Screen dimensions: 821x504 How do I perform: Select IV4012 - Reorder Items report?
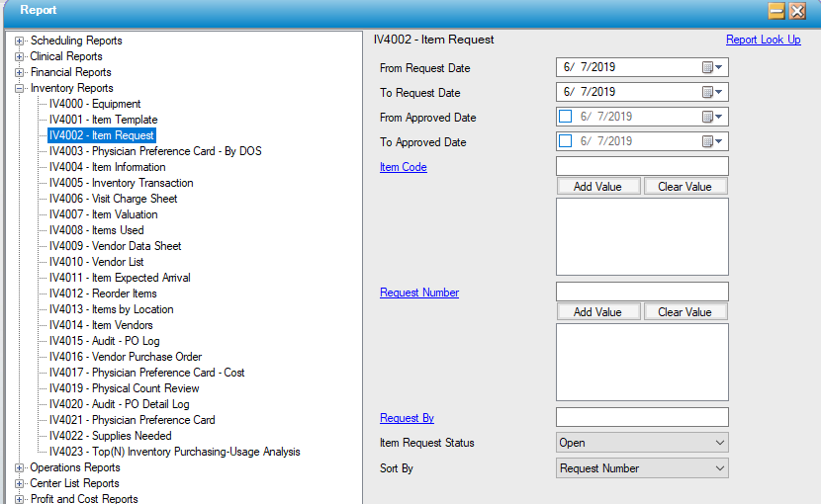[103, 294]
